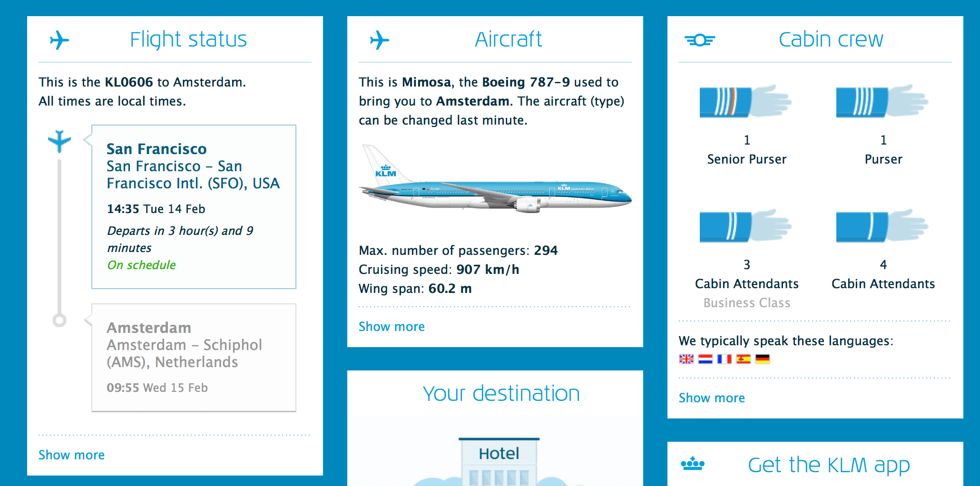The width and height of the screenshot is (980, 486).
Task: Click the four Cabin Attendants sleeve icon
Action: (x=882, y=226)
